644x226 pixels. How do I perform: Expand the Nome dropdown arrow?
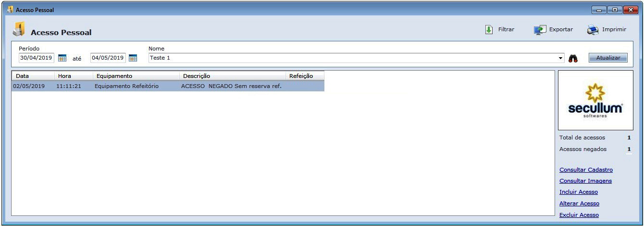click(x=560, y=58)
